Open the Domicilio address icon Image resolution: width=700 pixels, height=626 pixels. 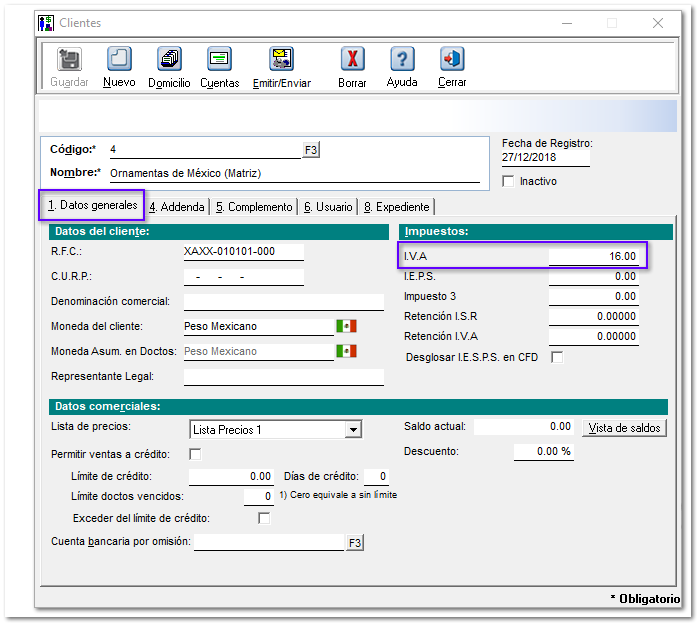pos(169,60)
